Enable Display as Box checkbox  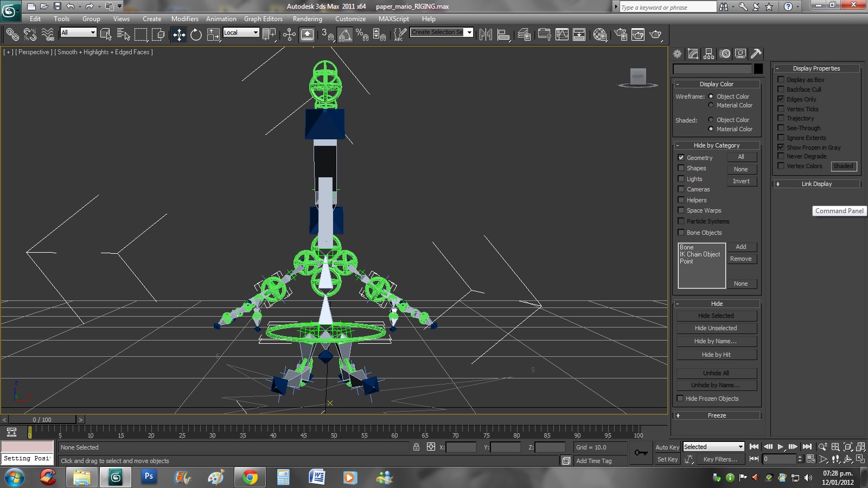click(x=781, y=80)
